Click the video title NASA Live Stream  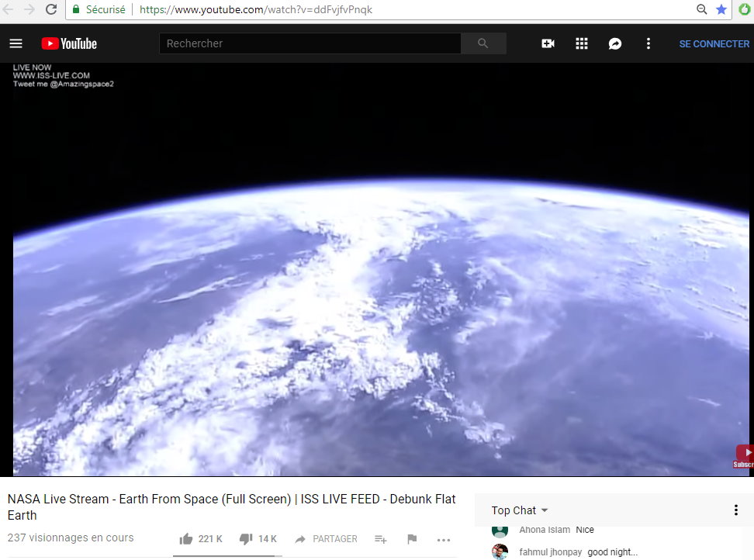click(x=231, y=507)
